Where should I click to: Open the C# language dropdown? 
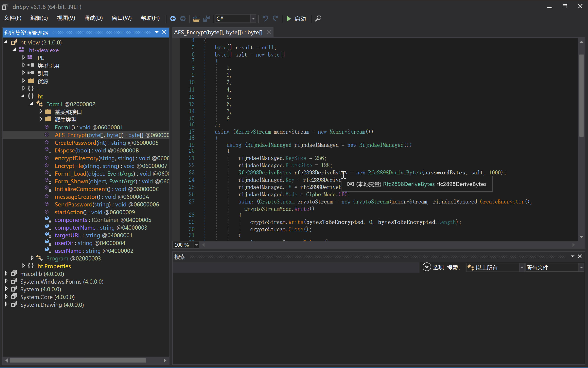pyautogui.click(x=253, y=19)
